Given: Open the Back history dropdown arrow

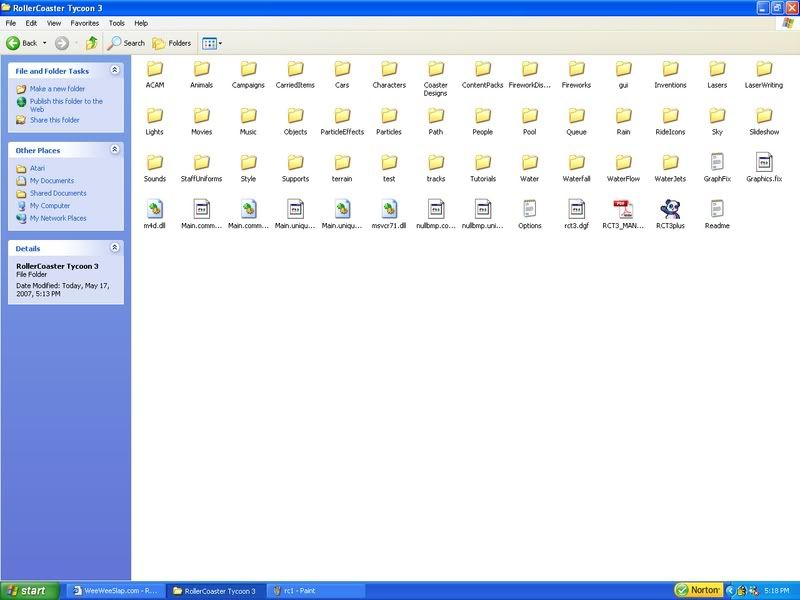Looking at the screenshot, I should tap(44, 43).
